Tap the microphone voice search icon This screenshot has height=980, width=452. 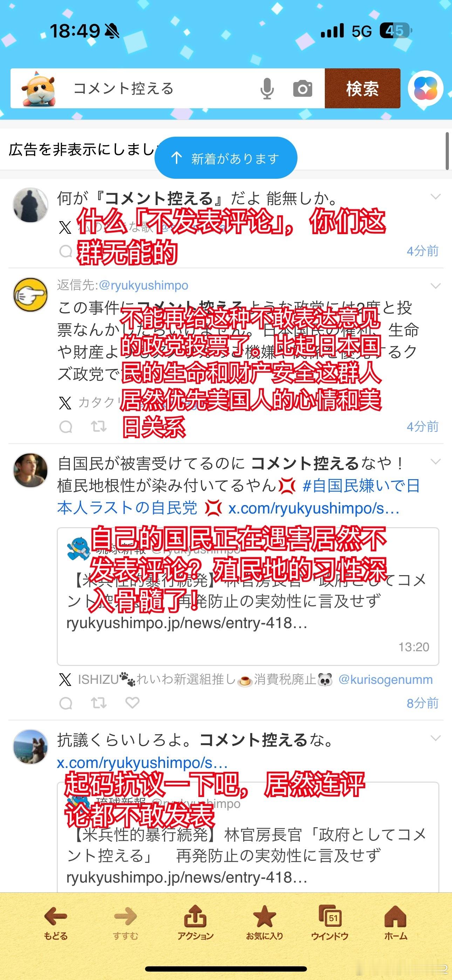pyautogui.click(x=267, y=88)
